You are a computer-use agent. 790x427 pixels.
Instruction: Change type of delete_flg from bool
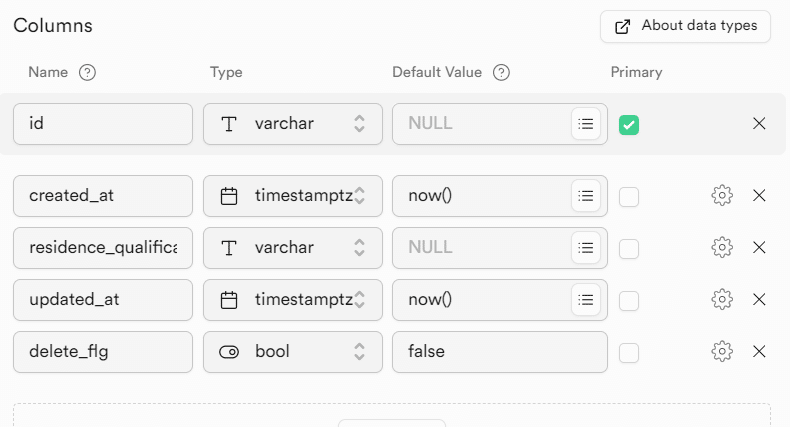tap(292, 351)
